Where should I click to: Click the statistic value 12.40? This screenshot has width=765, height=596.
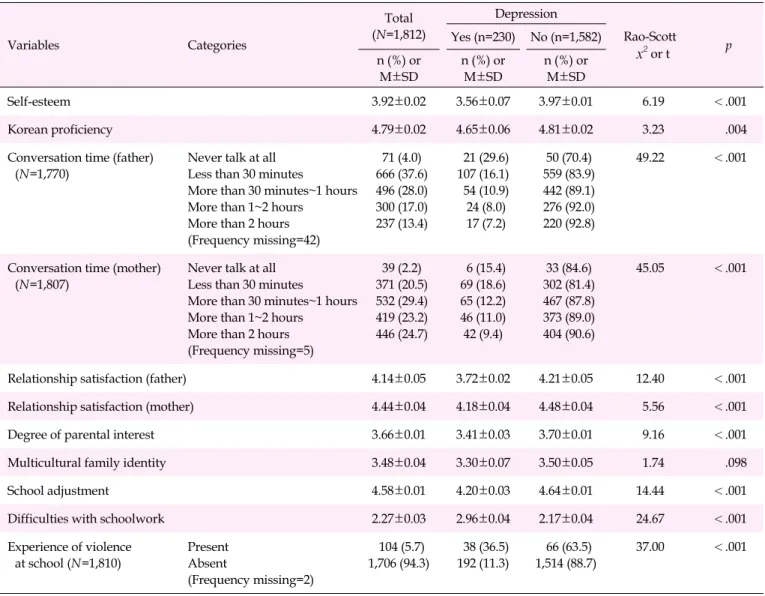click(x=650, y=378)
